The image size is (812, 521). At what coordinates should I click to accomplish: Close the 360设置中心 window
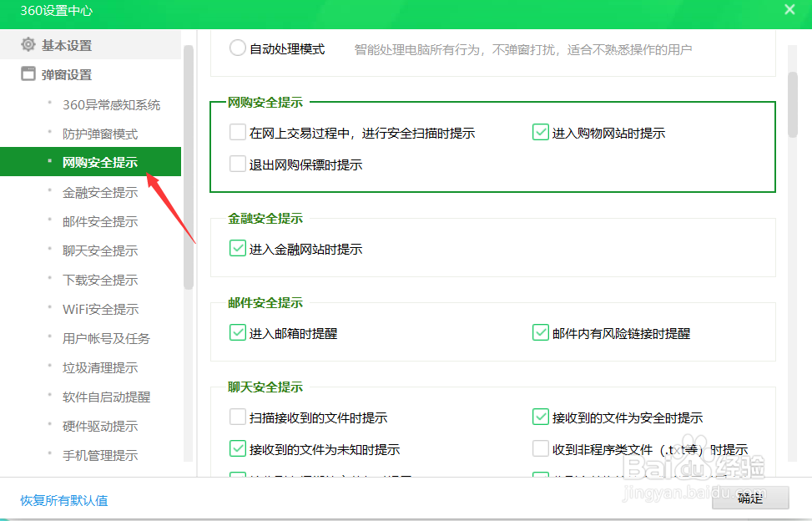[x=789, y=9]
